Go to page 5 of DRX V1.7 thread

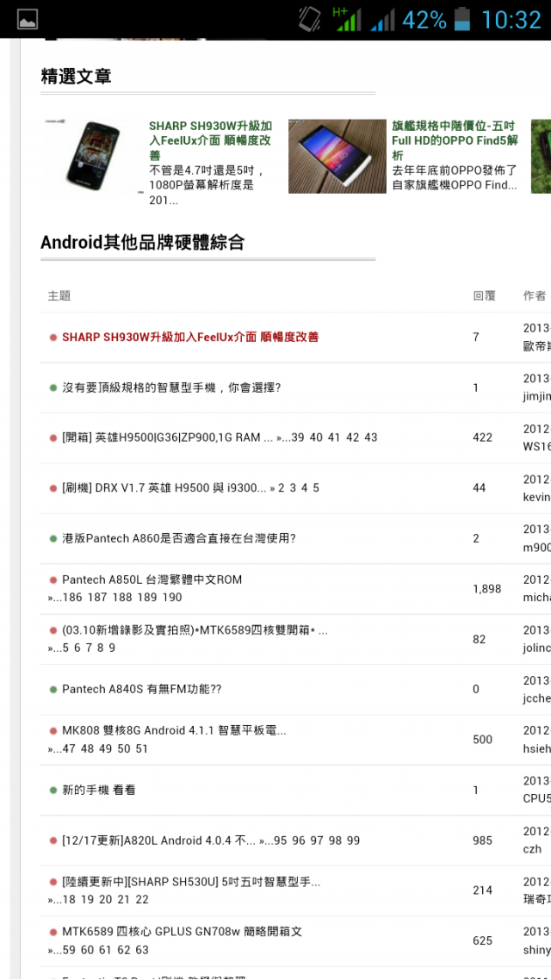point(316,487)
